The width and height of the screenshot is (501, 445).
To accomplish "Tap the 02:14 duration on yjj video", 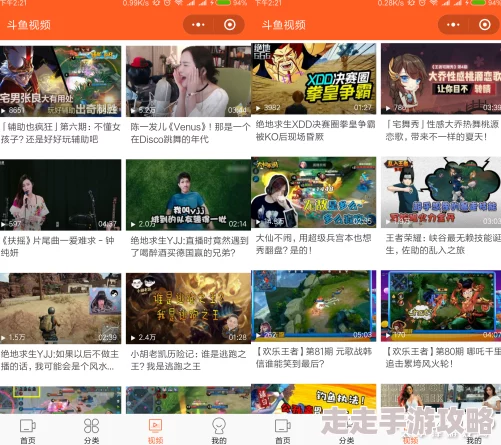I will (238, 224).
